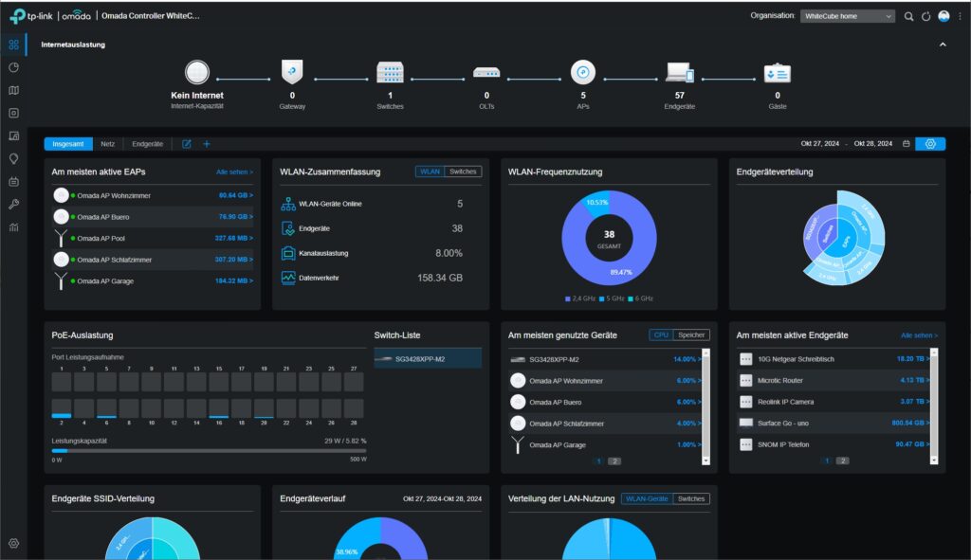Select the Insgesamt tab
Screen dimensions: 971x560
(68, 144)
